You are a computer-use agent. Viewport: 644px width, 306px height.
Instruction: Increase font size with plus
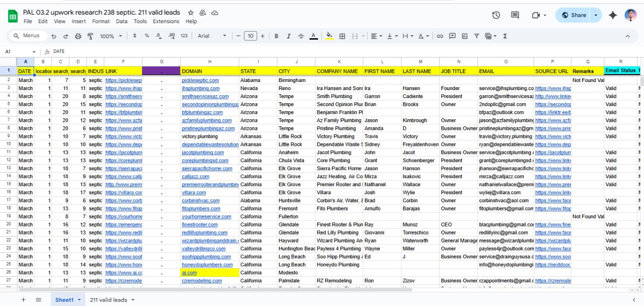[263, 36]
